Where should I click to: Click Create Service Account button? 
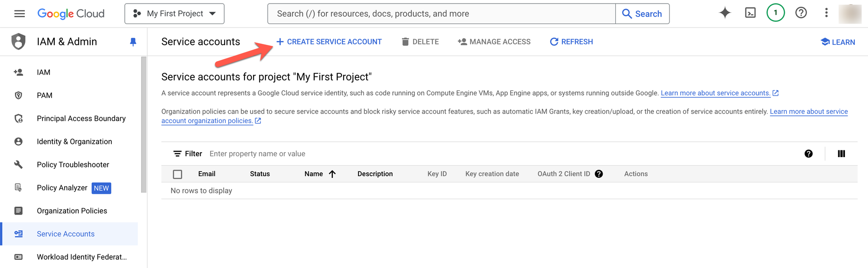point(329,42)
